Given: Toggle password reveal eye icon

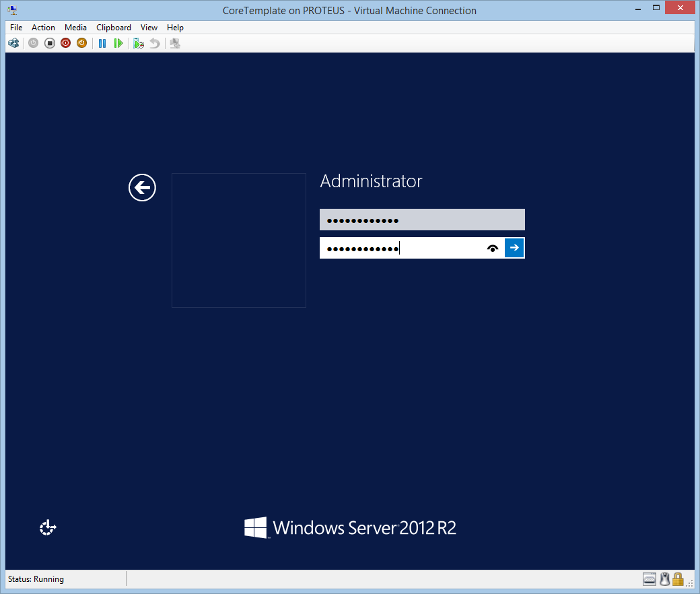Looking at the screenshot, I should pyautogui.click(x=493, y=248).
